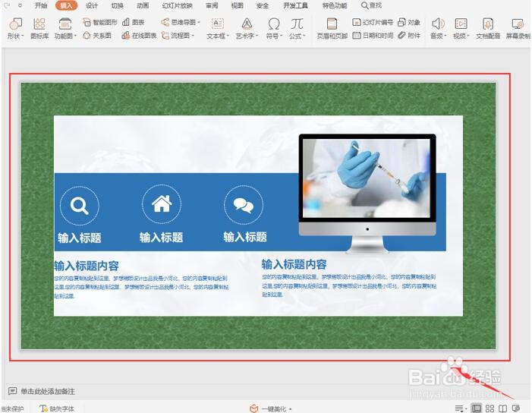The image size is (532, 413).
Task: Open the Icon Library (图标库)
Action: click(x=39, y=29)
